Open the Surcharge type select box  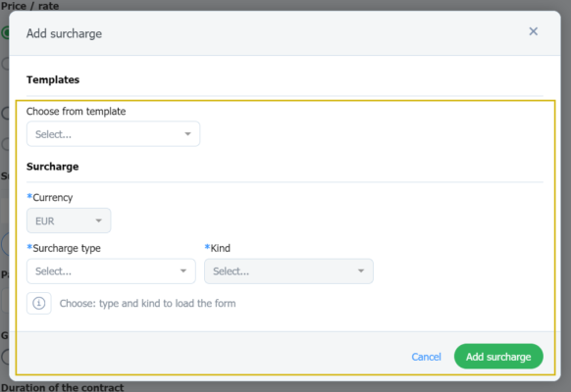(x=111, y=270)
